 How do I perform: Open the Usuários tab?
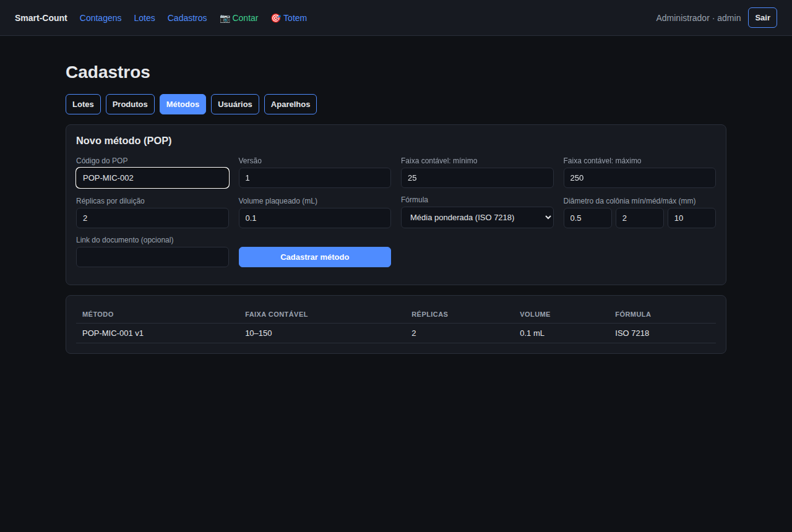(x=235, y=105)
